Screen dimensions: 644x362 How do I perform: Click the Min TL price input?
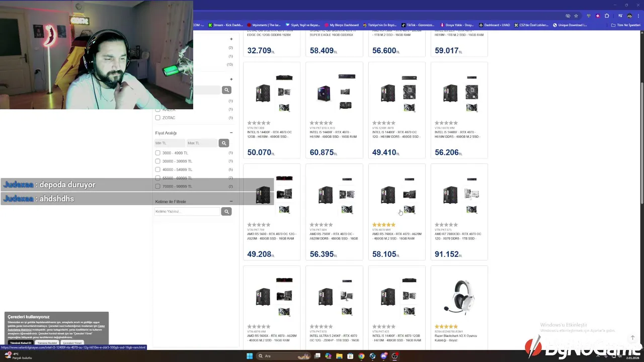170,143
